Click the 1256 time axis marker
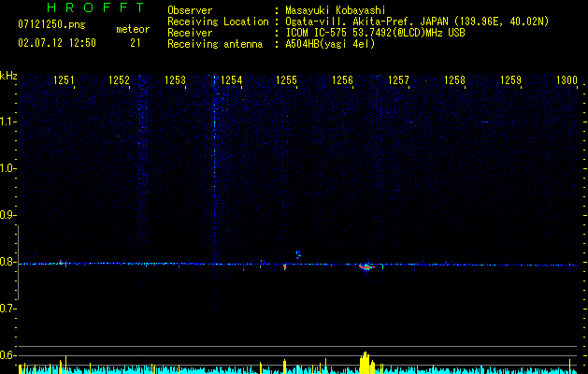Viewport: 588px width, 374px height. 343,80
